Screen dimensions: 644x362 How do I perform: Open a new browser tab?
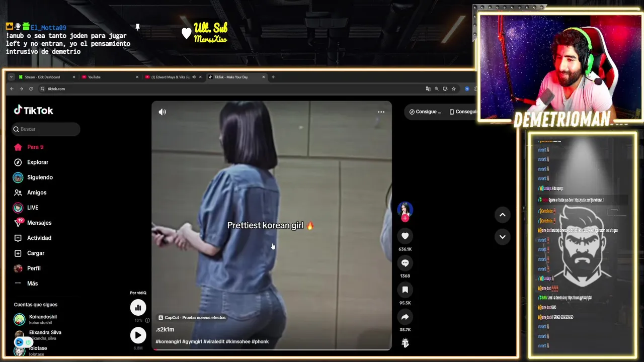(273, 77)
